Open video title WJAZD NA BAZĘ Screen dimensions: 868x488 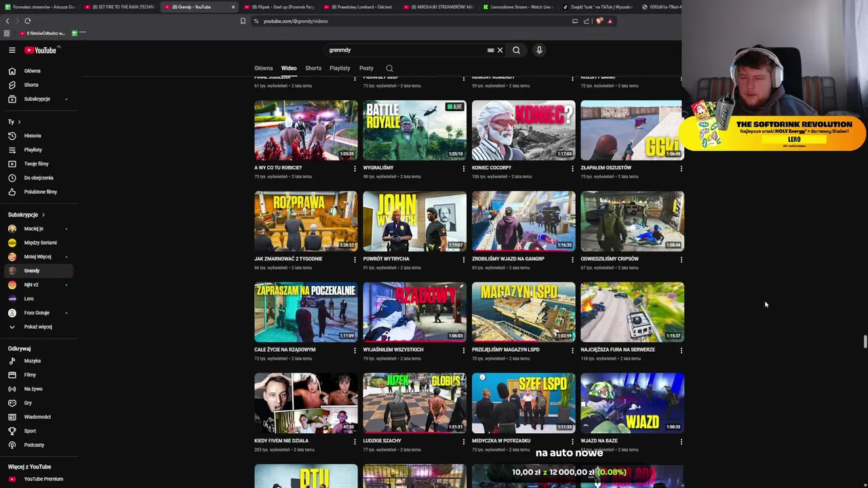click(x=599, y=441)
